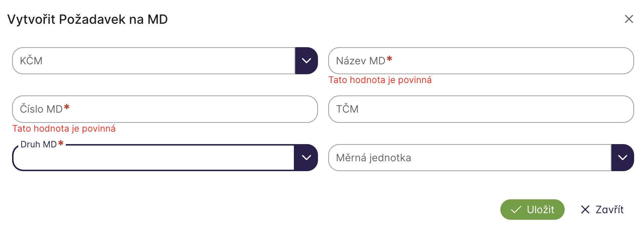
Task: Click the Měrná jednotka field
Action: (470, 158)
